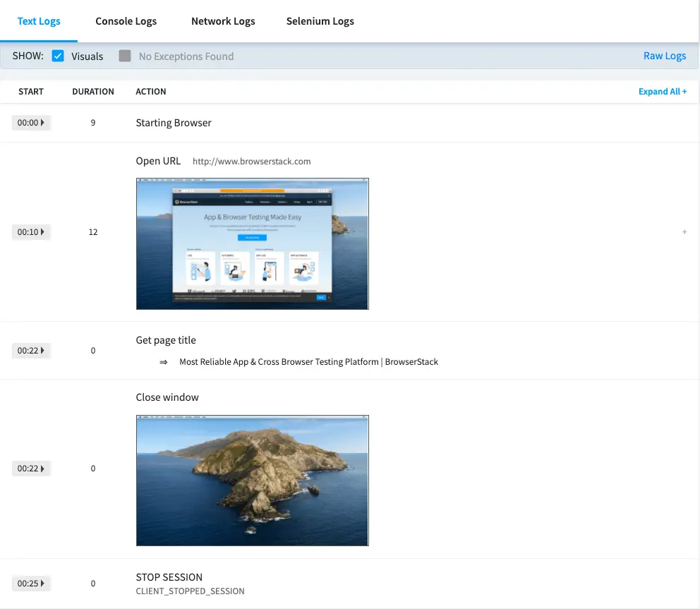Expand the Get page title entry
Image resolution: width=700 pixels, height=609 pixels.
click(31, 350)
